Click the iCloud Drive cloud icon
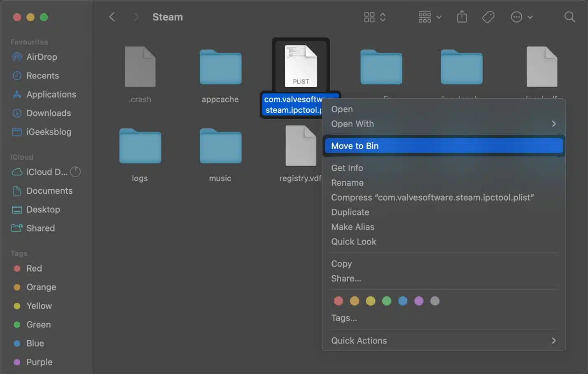Viewport: 588px width, 374px height. pos(16,172)
